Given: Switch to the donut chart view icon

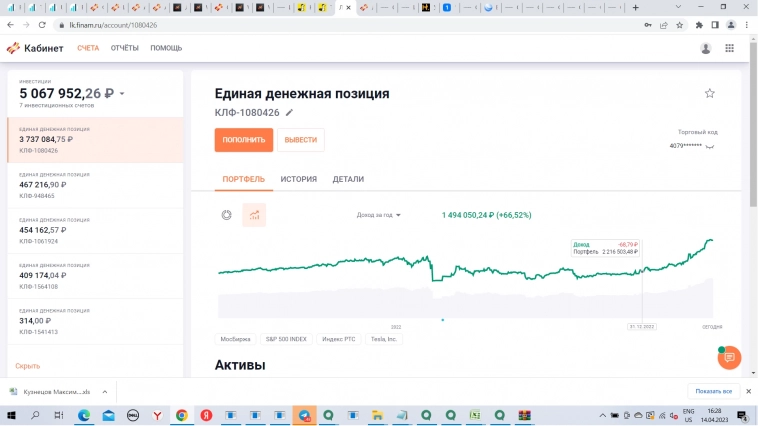Looking at the screenshot, I should pos(227,214).
